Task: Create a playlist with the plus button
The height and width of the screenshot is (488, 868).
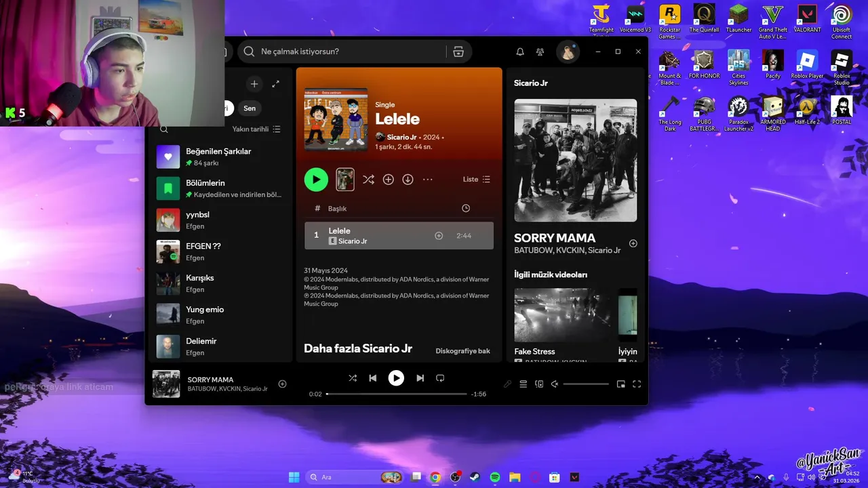Action: (254, 84)
